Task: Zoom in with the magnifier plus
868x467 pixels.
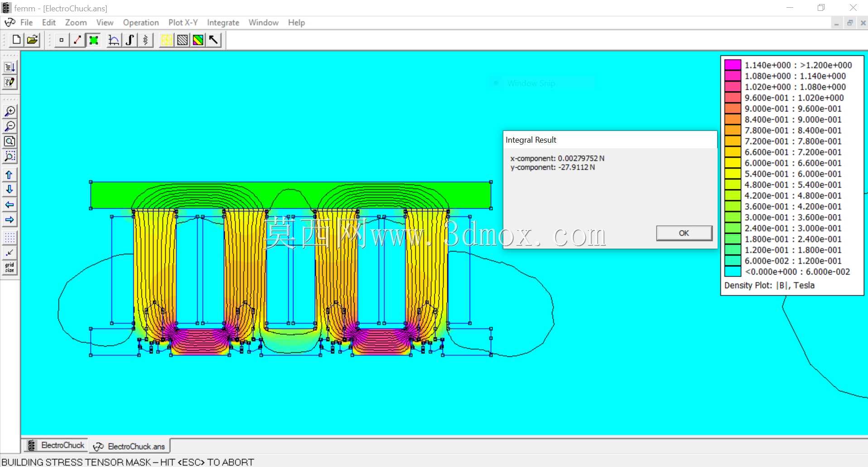Action: point(10,111)
